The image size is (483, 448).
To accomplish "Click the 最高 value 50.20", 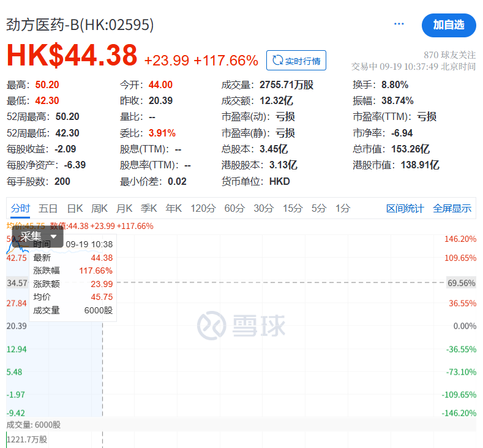I will [x=47, y=84].
